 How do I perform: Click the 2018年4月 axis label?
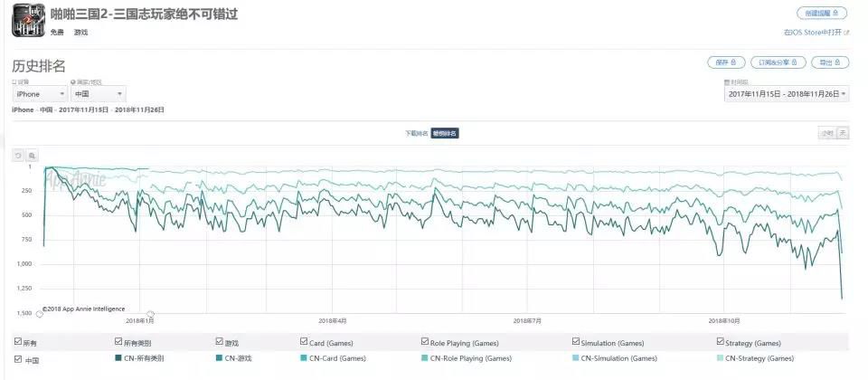tap(333, 320)
